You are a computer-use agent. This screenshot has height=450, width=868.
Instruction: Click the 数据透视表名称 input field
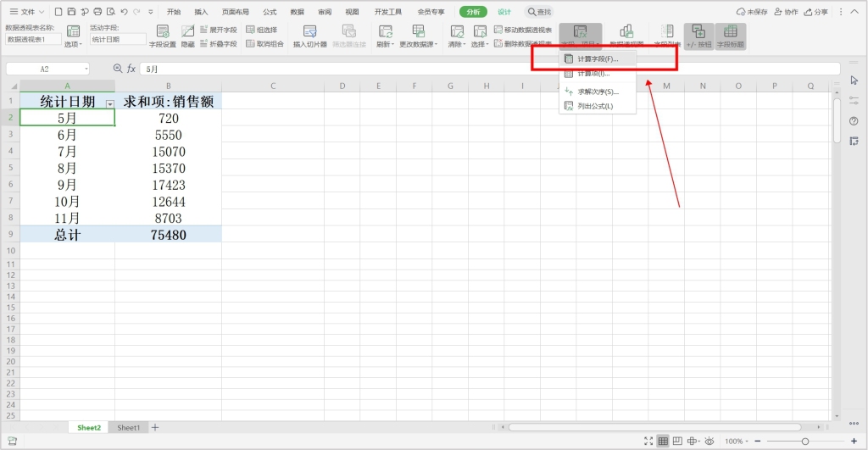(x=33, y=39)
